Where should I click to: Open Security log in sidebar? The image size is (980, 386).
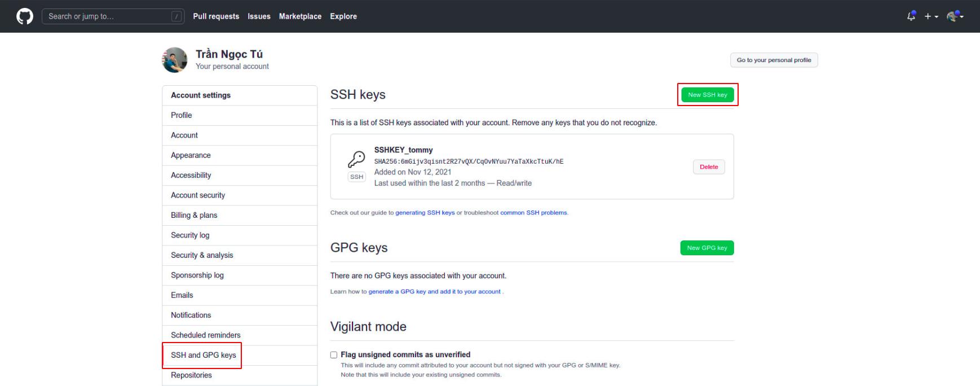(x=240, y=235)
